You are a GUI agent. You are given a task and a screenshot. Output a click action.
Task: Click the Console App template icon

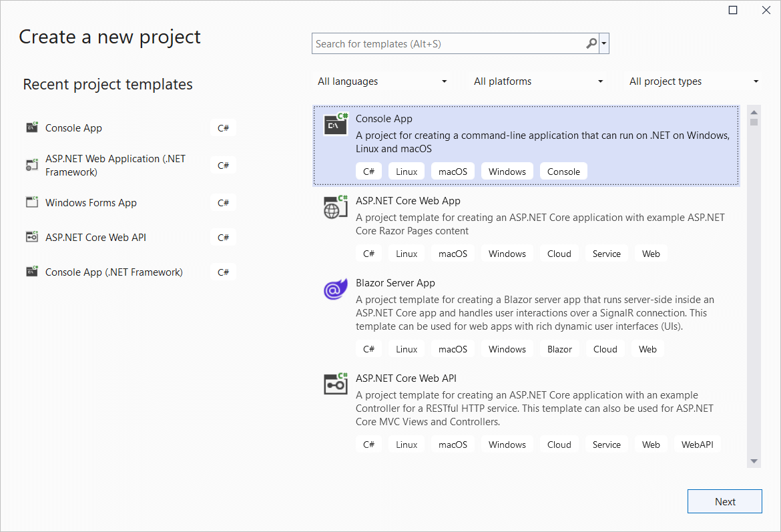tap(335, 124)
